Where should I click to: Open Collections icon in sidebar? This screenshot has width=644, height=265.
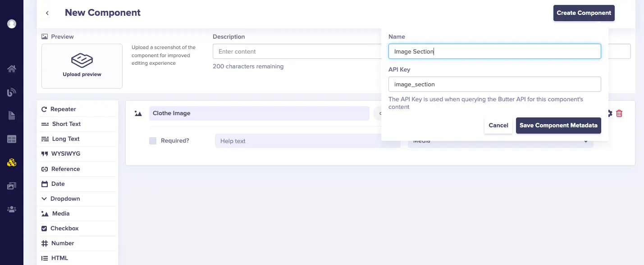click(x=12, y=139)
